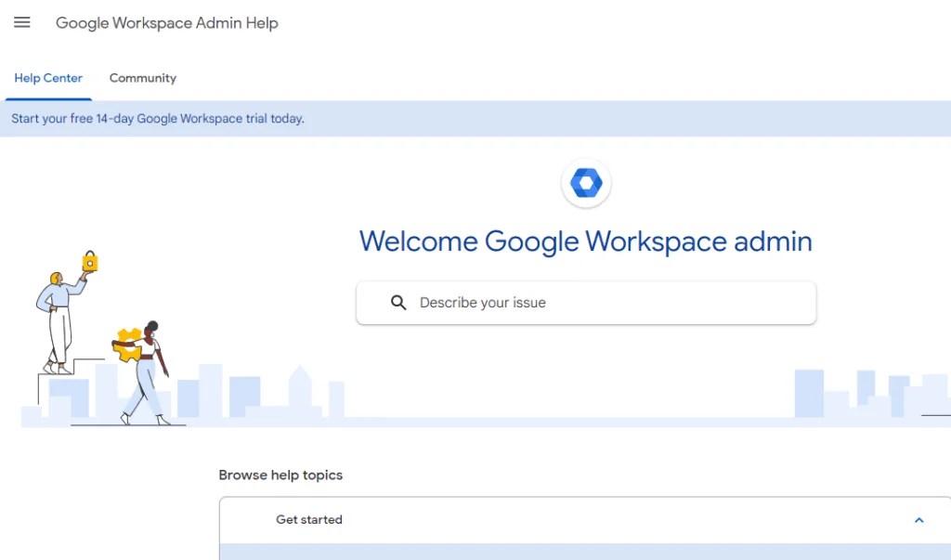
Task: Click the Google Workspace Admin Help title
Action: pyautogui.click(x=167, y=22)
